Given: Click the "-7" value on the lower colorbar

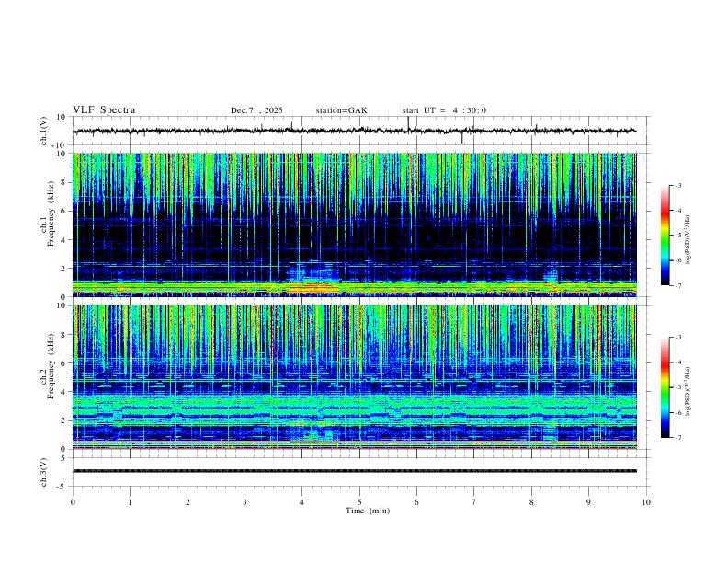Looking at the screenshot, I should (677, 438).
